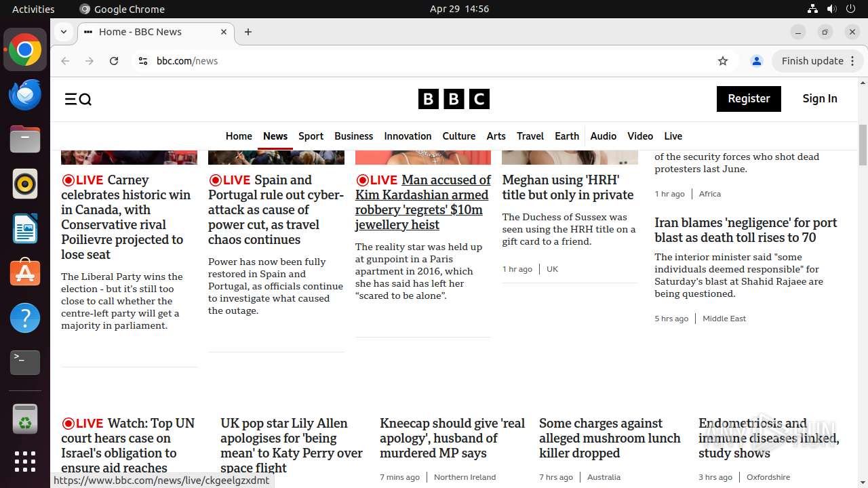The image size is (868, 488).
Task: Click the Northern Ireland tag
Action: click(x=465, y=477)
